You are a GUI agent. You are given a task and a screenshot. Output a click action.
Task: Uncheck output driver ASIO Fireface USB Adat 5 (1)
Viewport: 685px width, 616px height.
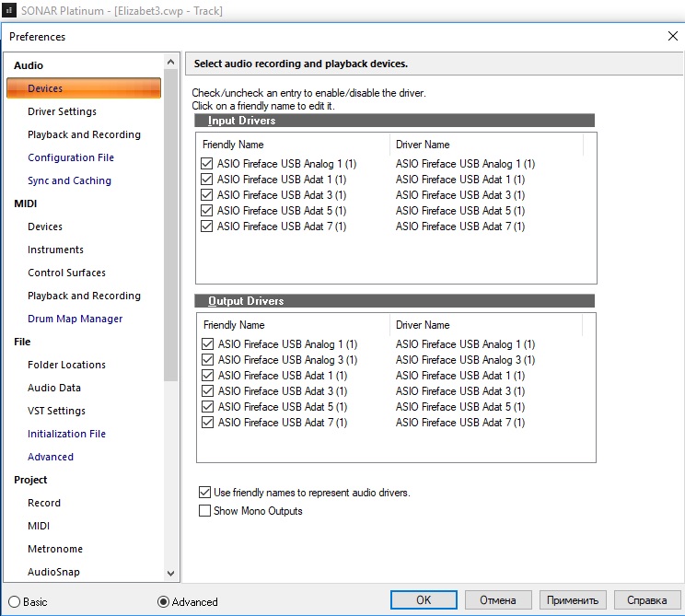pyautogui.click(x=207, y=407)
